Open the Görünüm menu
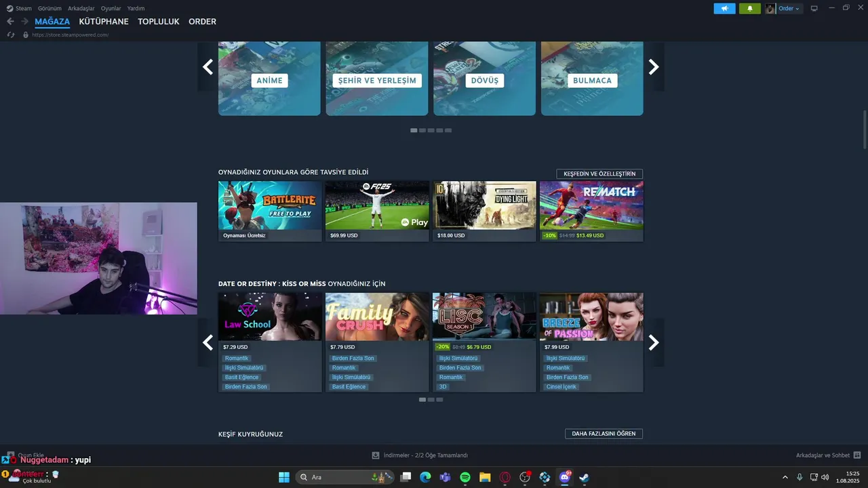 50,8
